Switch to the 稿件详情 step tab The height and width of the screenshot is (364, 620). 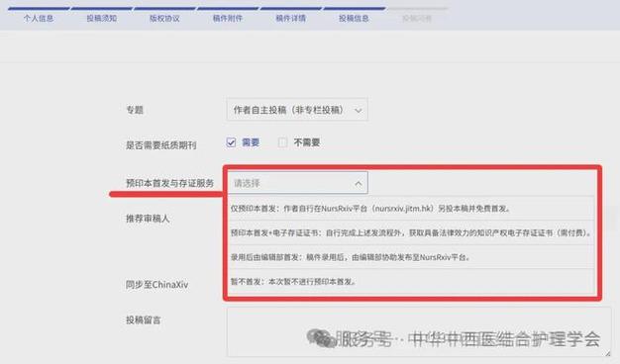[290, 18]
